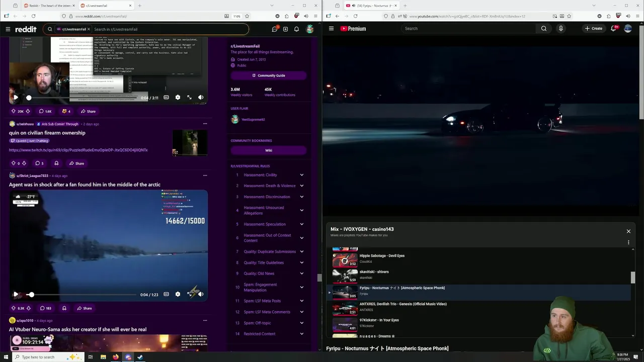Screen dimensions: 644x362
Task: Open the options menu for u/Strict_League7833's post
Action: click(205, 175)
